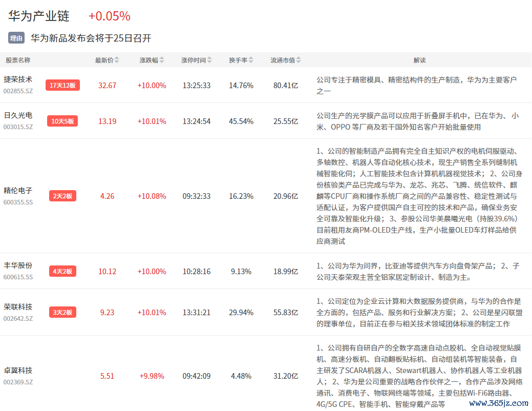Sort by 换手率 column arrows

(251, 60)
